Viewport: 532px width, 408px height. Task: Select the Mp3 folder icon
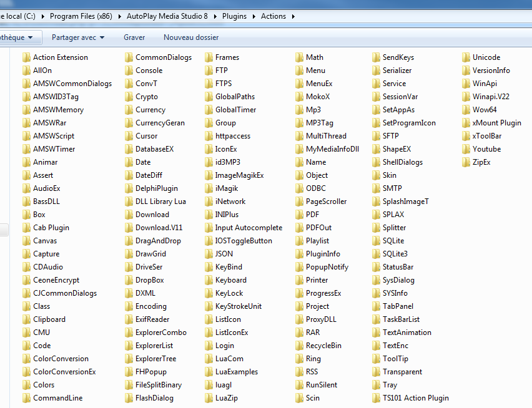click(x=300, y=110)
